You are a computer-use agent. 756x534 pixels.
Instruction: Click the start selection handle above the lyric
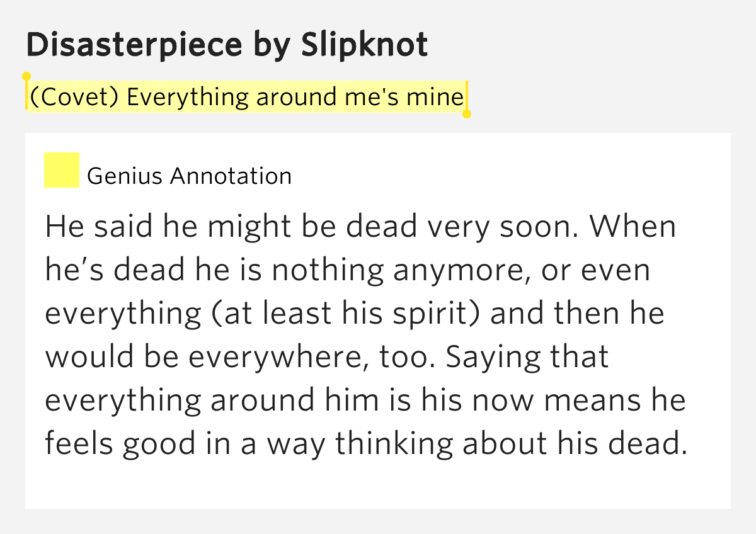pyautogui.click(x=26, y=77)
